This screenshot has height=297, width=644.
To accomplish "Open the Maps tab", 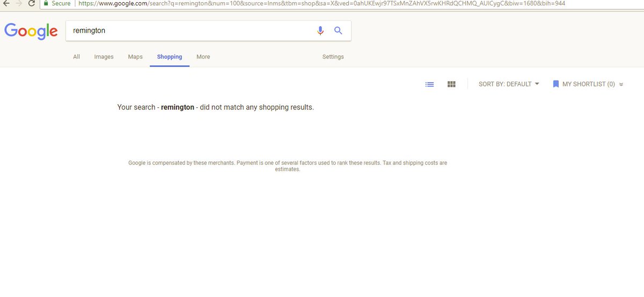I will [x=135, y=57].
